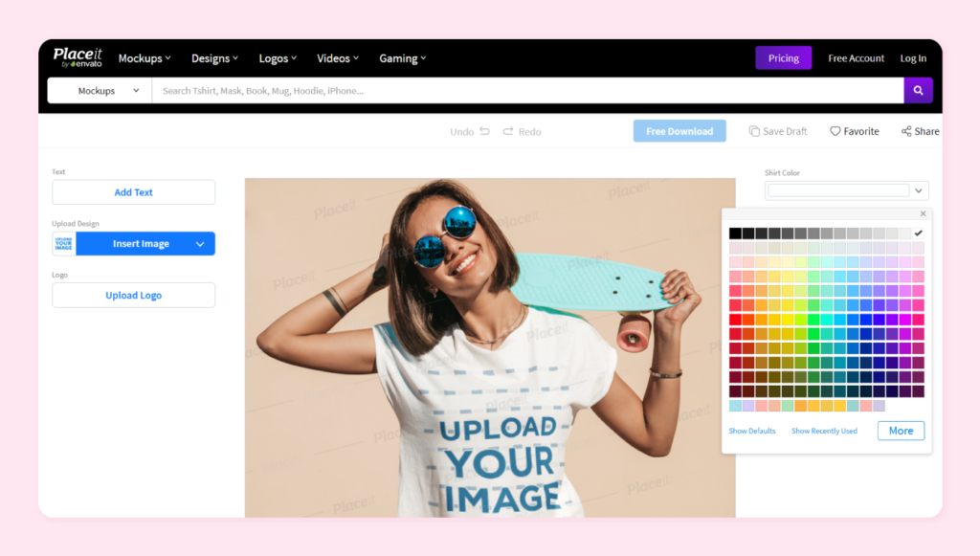
Task: Click the Add Text button
Action: pos(134,192)
